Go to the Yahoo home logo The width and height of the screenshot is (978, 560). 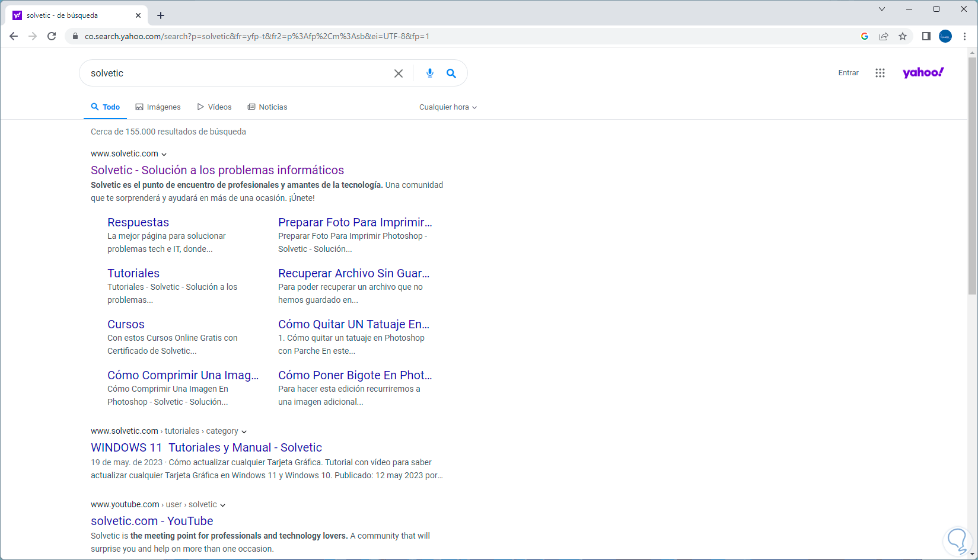pos(923,72)
